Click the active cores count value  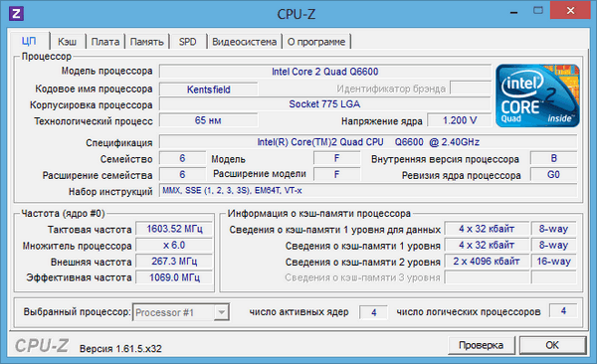[x=374, y=312]
